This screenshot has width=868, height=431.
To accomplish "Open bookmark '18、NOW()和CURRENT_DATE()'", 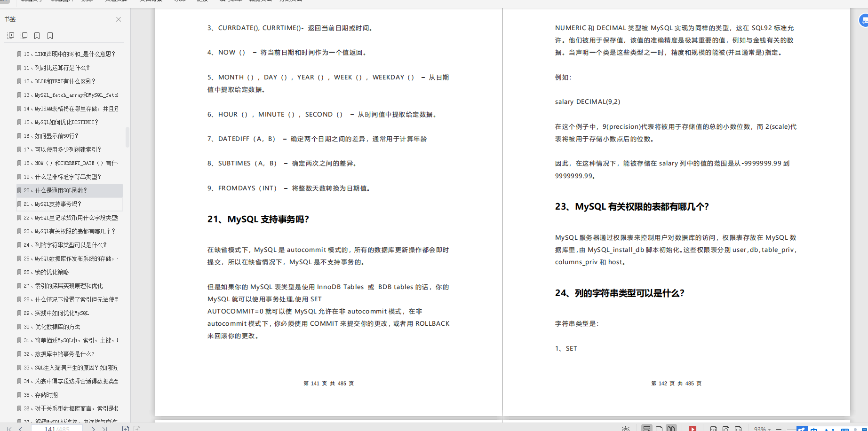I will click(x=69, y=163).
